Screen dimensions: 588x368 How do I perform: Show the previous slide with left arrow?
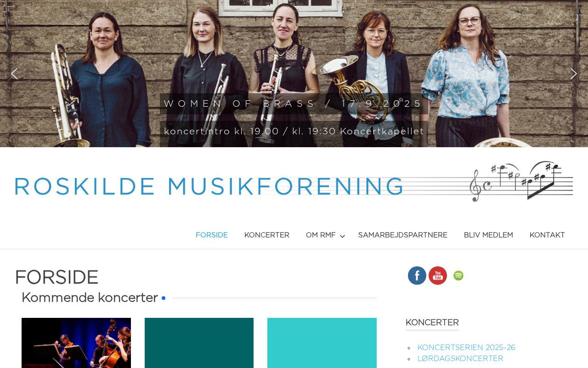14,74
